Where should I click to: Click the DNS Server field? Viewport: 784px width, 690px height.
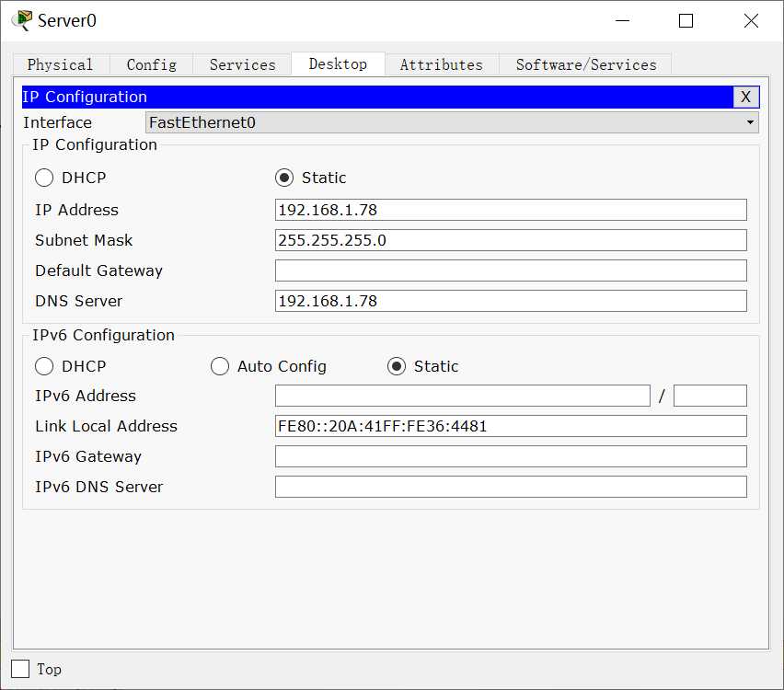tap(511, 301)
